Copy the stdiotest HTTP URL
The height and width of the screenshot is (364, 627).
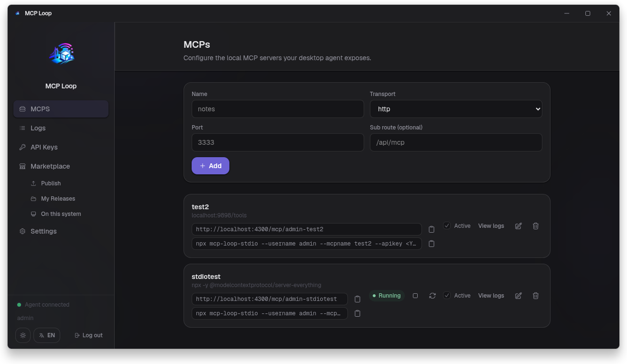[357, 299]
